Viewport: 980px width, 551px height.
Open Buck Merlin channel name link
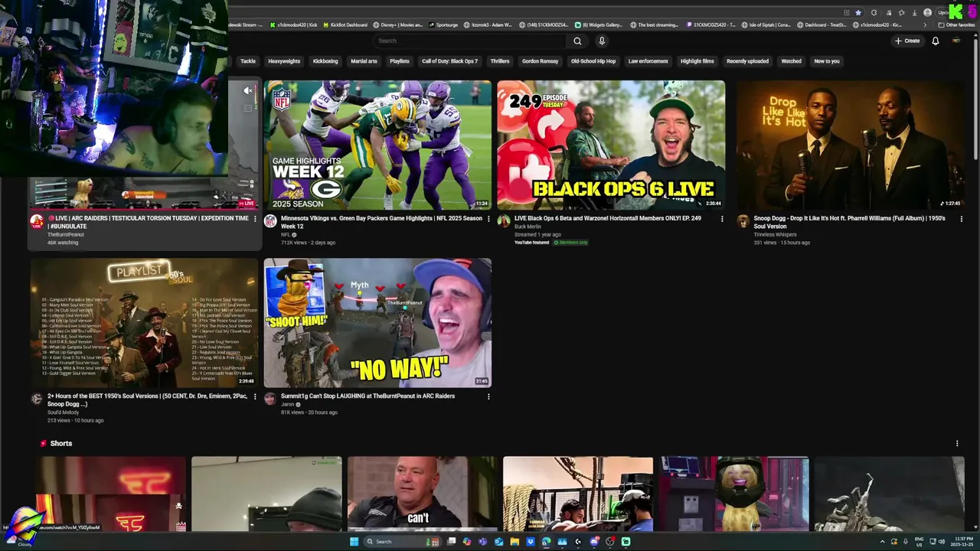coord(528,227)
